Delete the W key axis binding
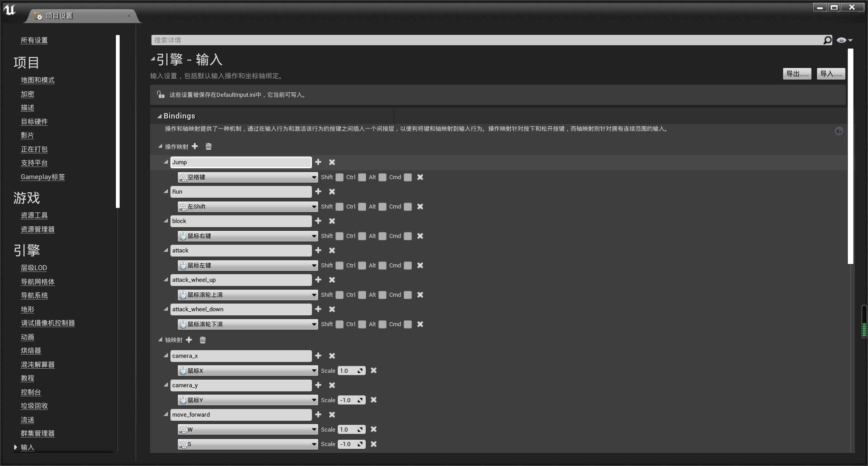This screenshot has height=466, width=868. coord(373,429)
